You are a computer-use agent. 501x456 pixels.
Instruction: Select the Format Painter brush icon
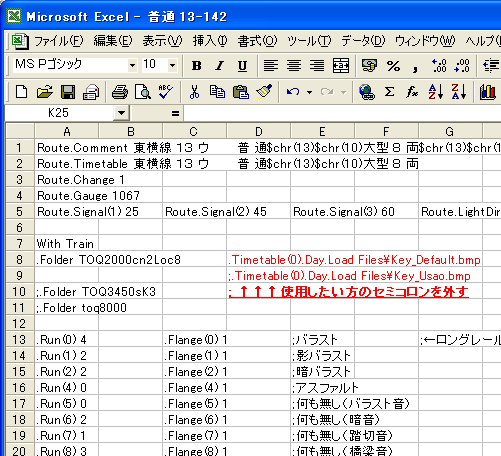(264, 92)
